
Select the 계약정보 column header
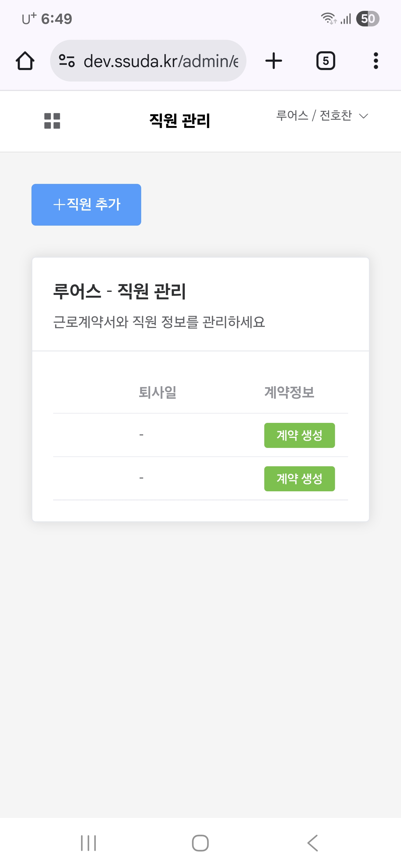point(289,392)
